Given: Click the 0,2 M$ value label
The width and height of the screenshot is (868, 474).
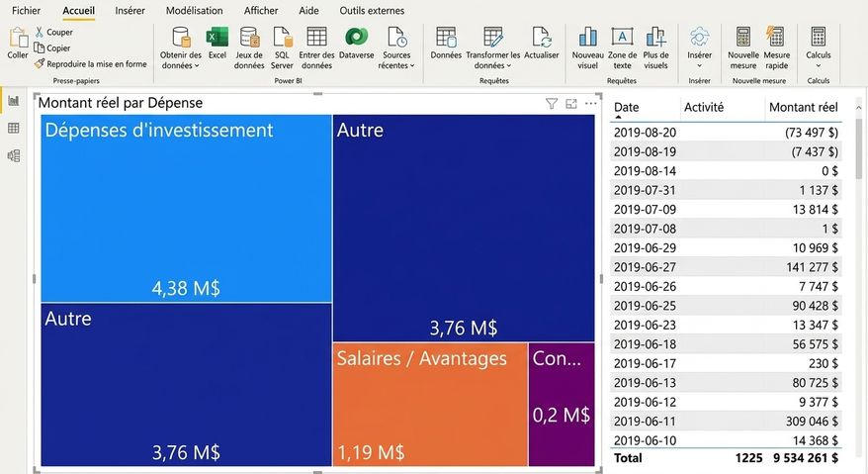Looking at the screenshot, I should (x=562, y=415).
